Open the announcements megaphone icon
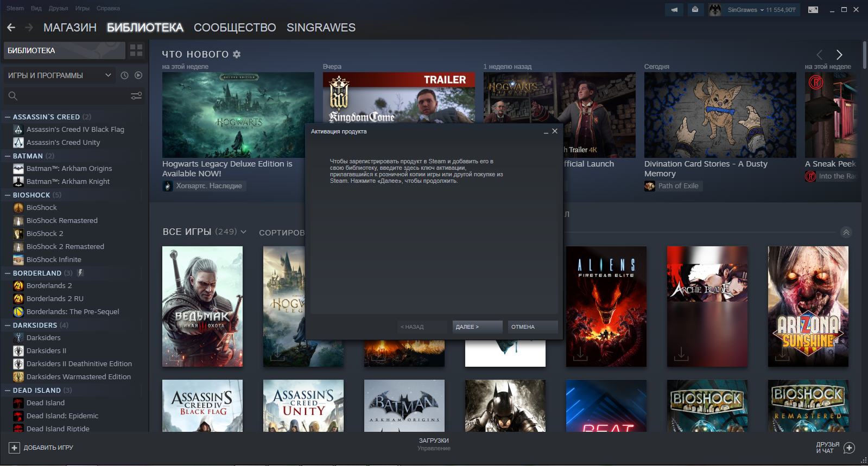Image resolution: width=868 pixels, height=466 pixels. (674, 10)
